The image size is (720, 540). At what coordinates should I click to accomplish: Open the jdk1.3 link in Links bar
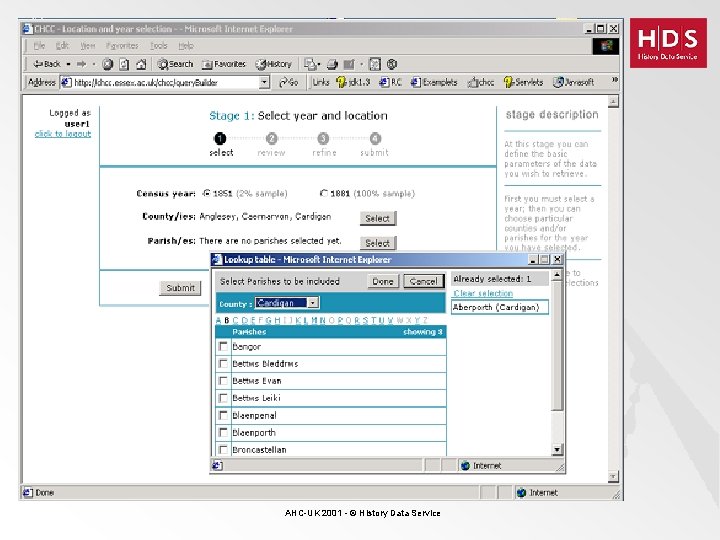[353, 82]
